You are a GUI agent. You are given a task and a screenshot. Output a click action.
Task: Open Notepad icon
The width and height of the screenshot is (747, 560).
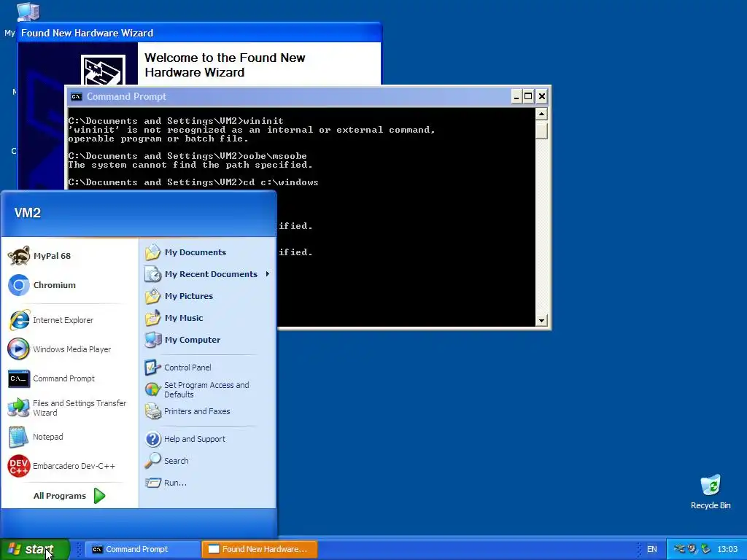pyautogui.click(x=19, y=437)
